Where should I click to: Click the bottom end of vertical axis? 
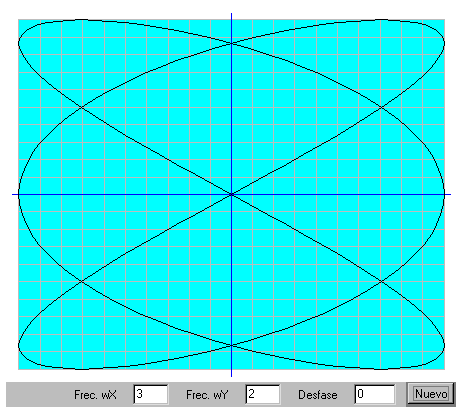231,375
